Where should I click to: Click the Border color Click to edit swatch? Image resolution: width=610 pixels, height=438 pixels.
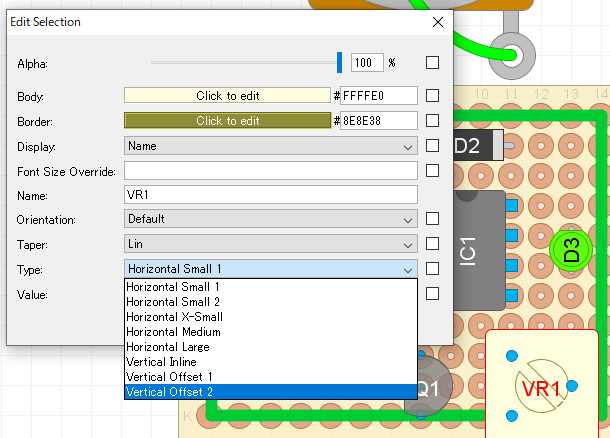click(228, 121)
